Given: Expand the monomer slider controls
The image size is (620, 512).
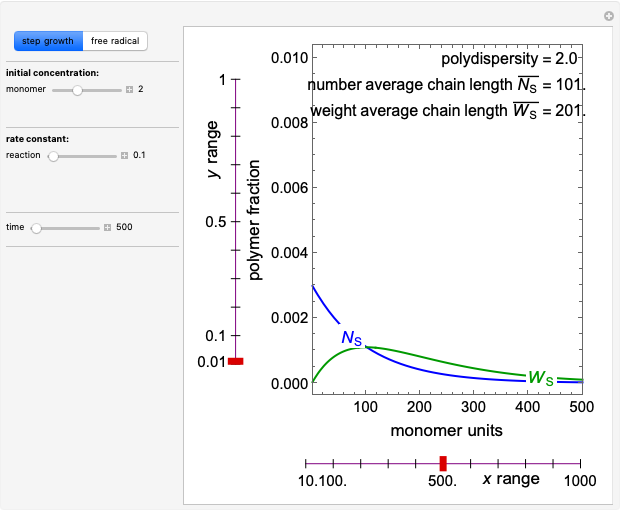Looking at the screenshot, I should pyautogui.click(x=129, y=90).
